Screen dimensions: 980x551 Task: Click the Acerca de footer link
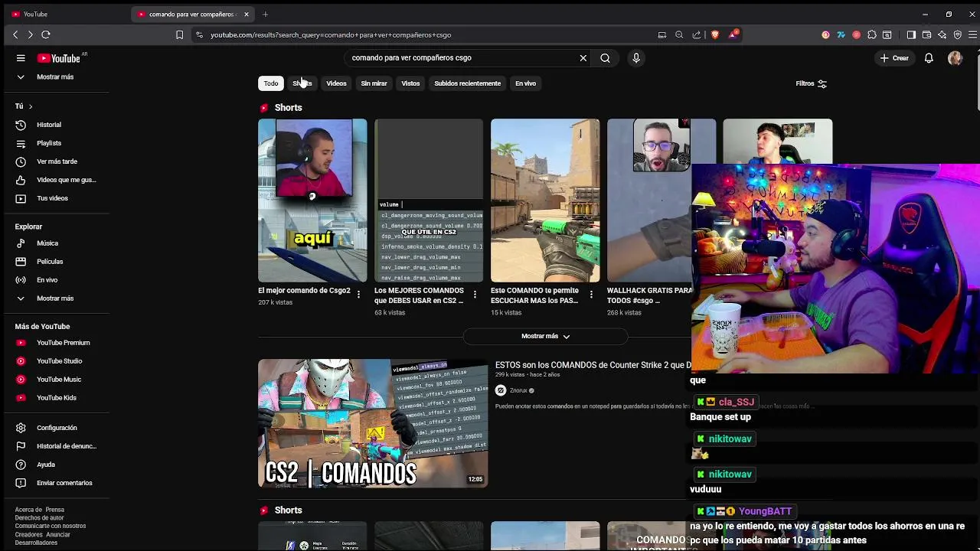click(x=28, y=510)
